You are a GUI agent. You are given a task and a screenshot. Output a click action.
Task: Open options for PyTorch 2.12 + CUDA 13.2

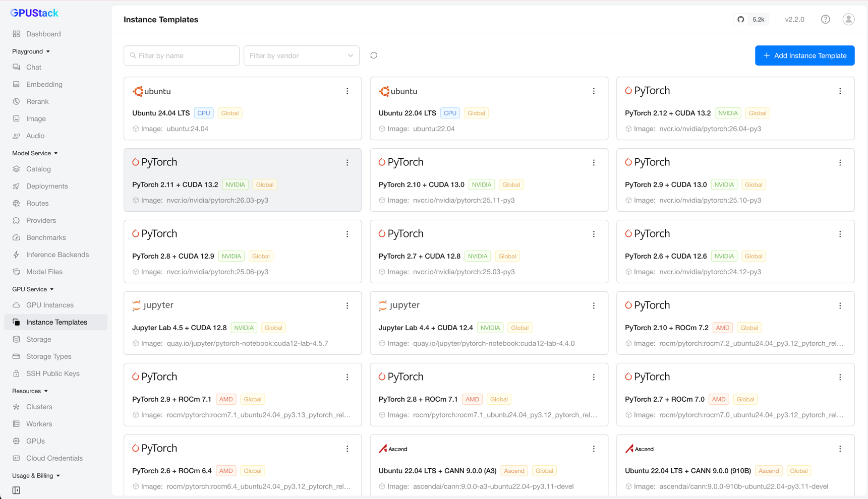(840, 91)
